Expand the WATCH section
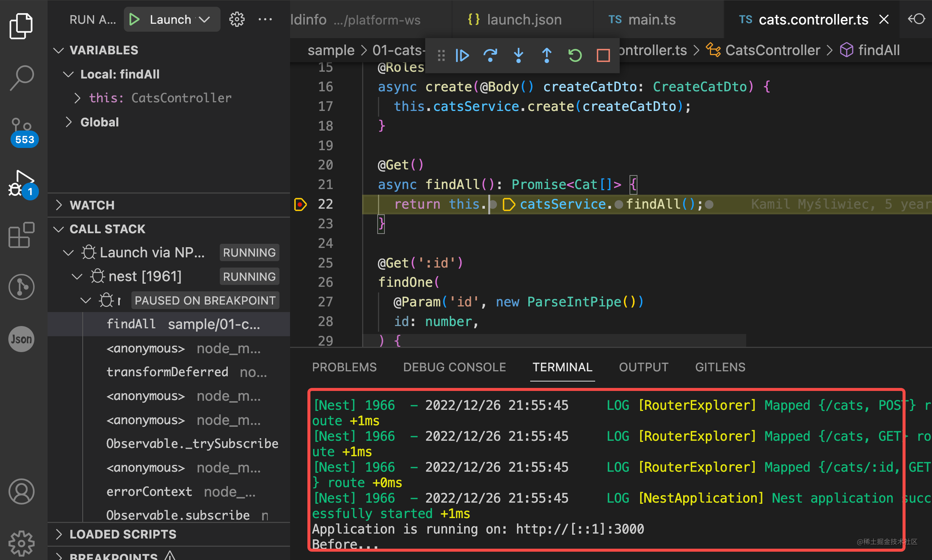 [59, 205]
